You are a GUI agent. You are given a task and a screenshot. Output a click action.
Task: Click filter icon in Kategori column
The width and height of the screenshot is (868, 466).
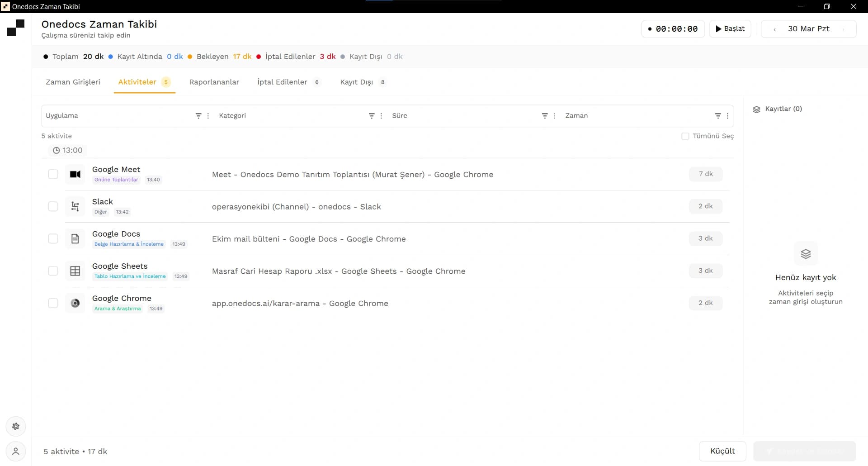371,116
